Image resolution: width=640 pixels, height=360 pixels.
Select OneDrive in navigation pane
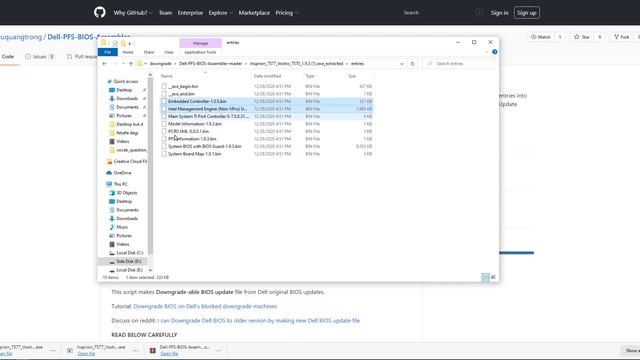[x=122, y=173]
